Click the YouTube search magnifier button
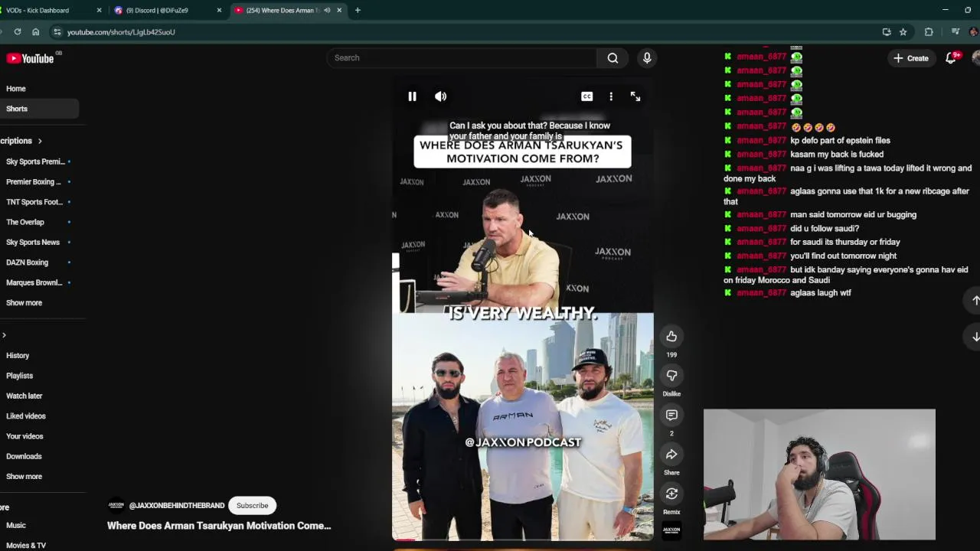 coord(612,58)
